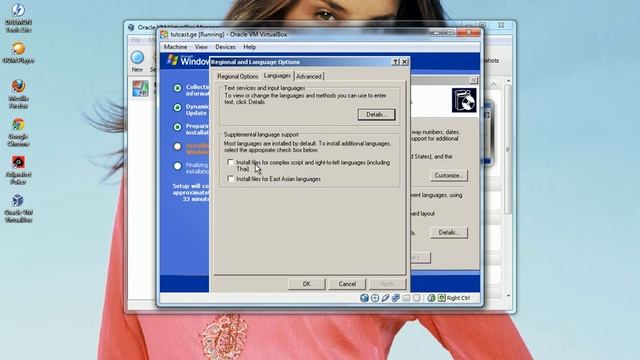This screenshot has height=360, width=640.
Task: Click Details in Text services section
Action: (376, 115)
